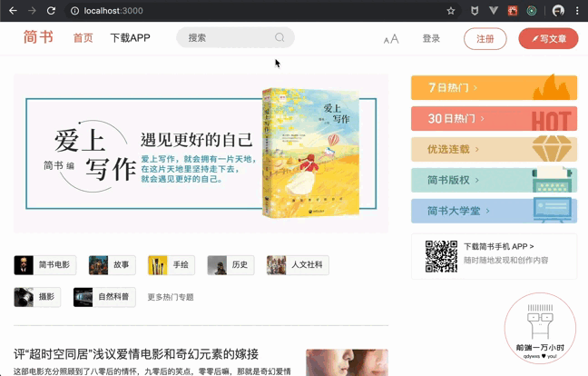Open the 自然科普 topic
This screenshot has height=376, width=588.
coord(104,297)
